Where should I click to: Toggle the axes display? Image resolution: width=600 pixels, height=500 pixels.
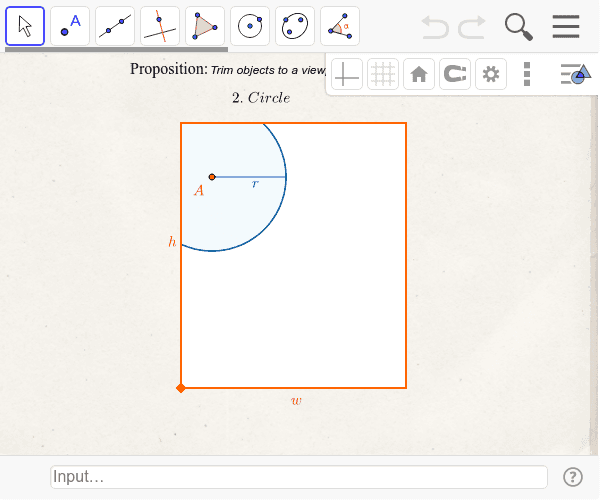[x=347, y=74]
